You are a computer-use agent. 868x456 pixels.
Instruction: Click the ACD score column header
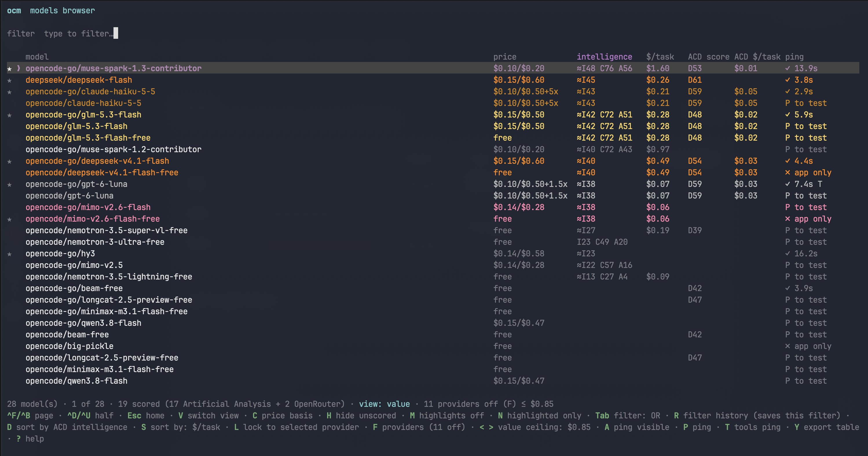pos(709,57)
